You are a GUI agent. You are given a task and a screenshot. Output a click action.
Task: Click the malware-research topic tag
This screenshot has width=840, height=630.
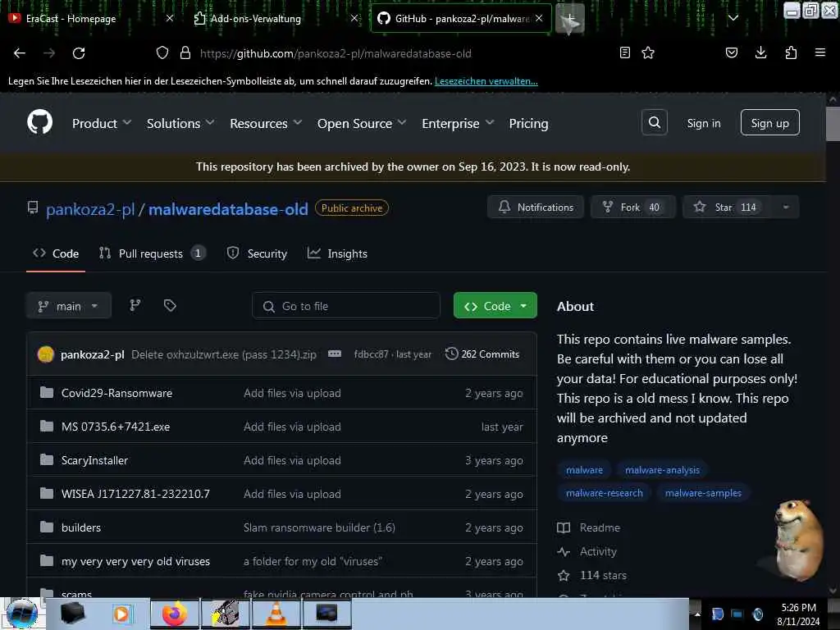pyautogui.click(x=604, y=493)
